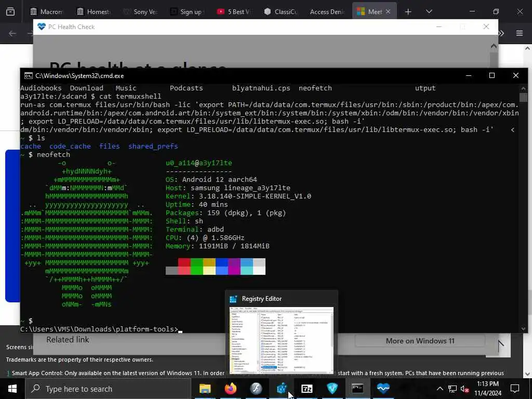Image resolution: width=532 pixels, height=399 pixels.
Task: Click the 'u0_a114@a3y17lte' neofetch header
Action: 199,163
